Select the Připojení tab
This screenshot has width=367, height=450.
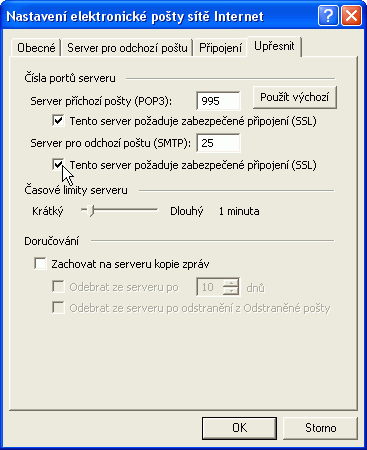pyautogui.click(x=220, y=48)
